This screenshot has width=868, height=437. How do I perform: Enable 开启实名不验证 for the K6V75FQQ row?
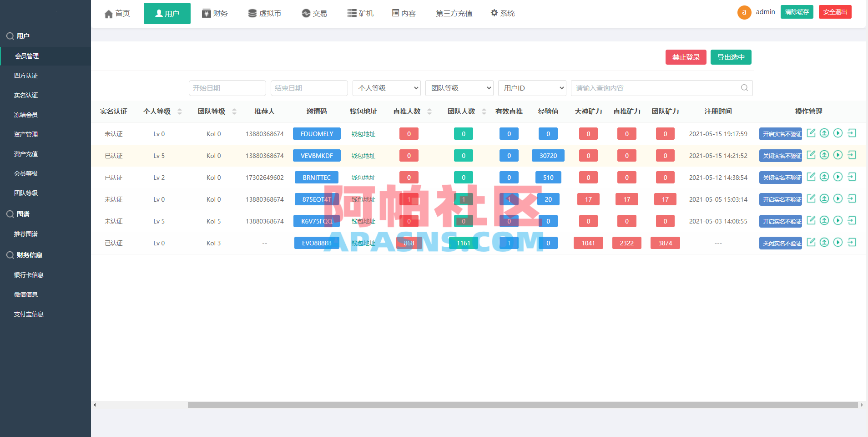pos(781,221)
